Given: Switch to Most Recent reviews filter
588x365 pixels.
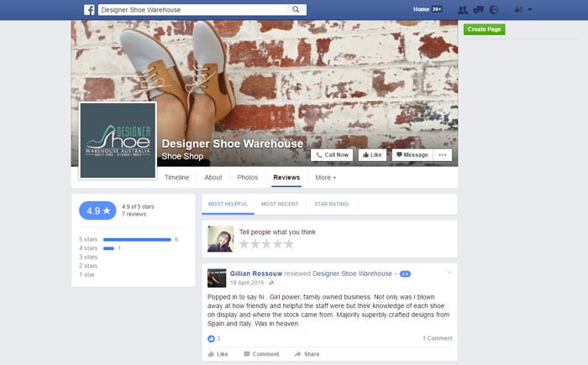Looking at the screenshot, I should [x=280, y=204].
